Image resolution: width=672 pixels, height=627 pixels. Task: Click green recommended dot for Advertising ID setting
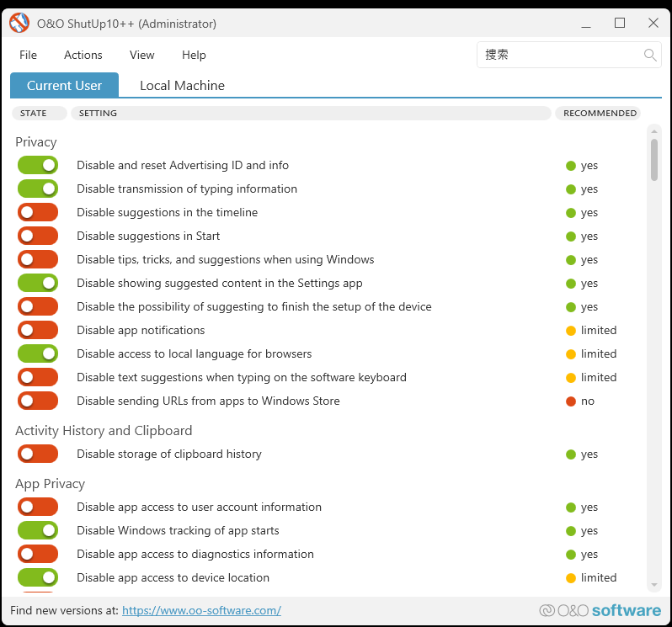click(571, 166)
